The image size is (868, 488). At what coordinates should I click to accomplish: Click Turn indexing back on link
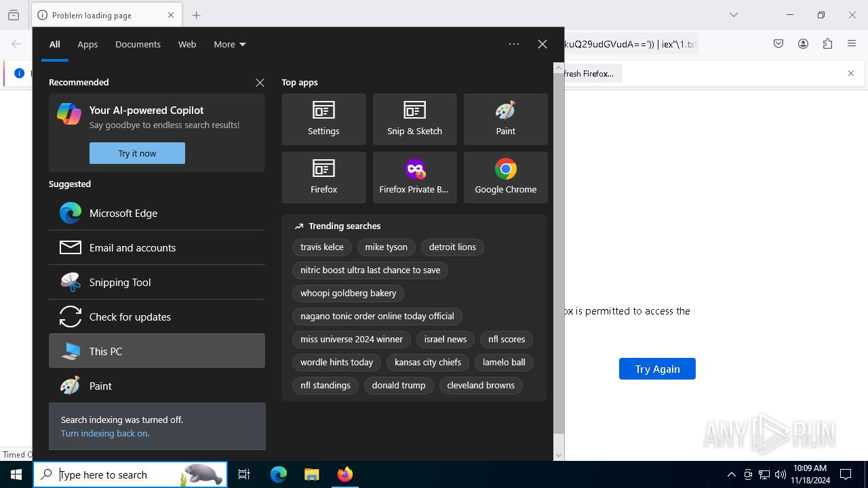(105, 433)
